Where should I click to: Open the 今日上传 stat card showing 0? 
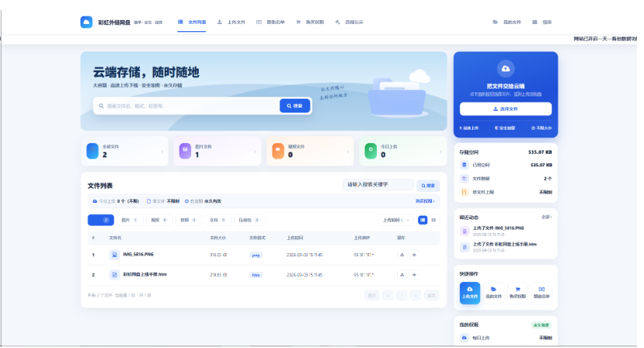point(403,151)
